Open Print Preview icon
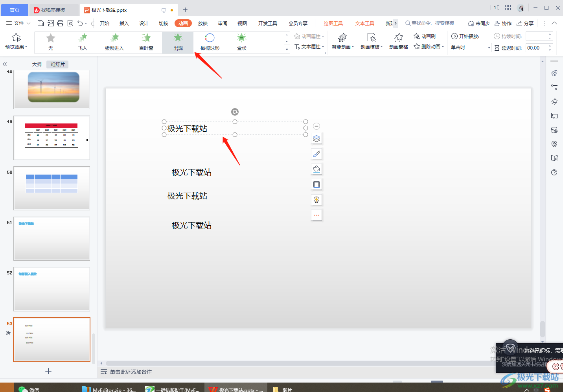The height and width of the screenshot is (392, 563). [x=70, y=23]
